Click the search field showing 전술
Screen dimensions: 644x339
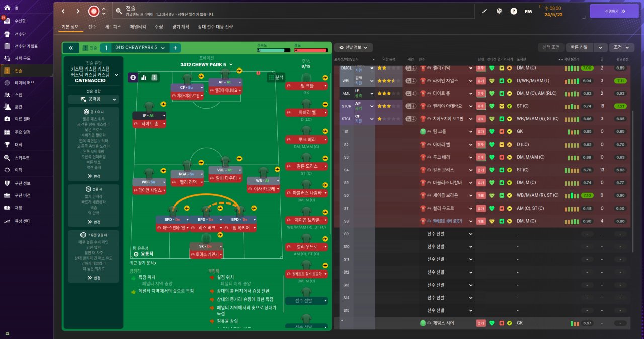tap(294, 11)
